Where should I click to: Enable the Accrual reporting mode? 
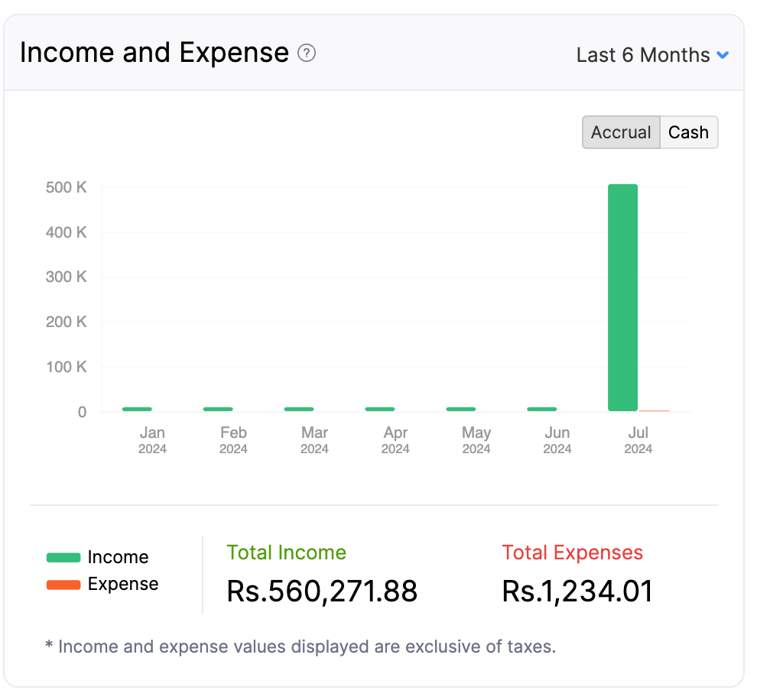(x=621, y=132)
